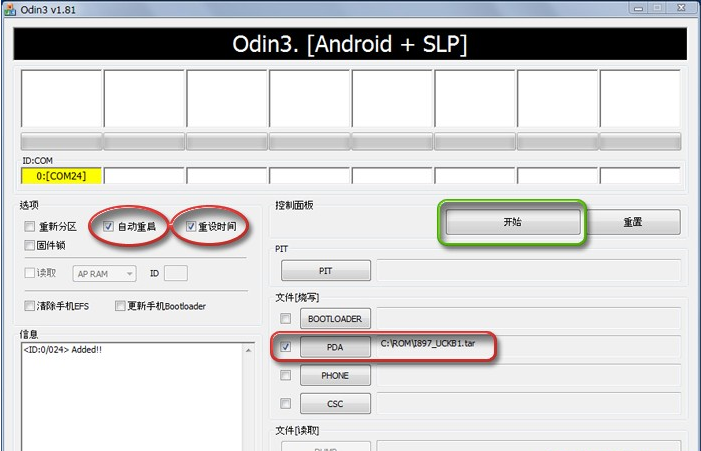701x451 pixels.
Task: Minimize the Odin3 window
Action: pos(638,8)
